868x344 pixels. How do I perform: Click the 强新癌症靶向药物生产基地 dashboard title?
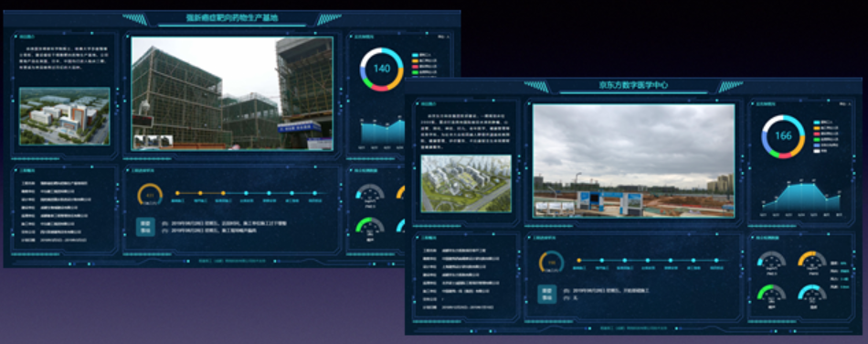(x=231, y=17)
